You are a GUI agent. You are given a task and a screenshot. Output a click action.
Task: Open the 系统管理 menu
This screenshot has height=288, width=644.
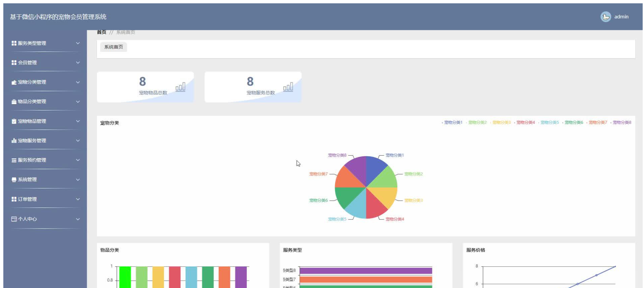46,180
